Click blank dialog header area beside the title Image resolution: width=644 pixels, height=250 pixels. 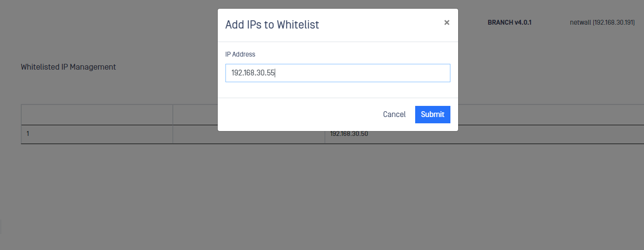381,25
